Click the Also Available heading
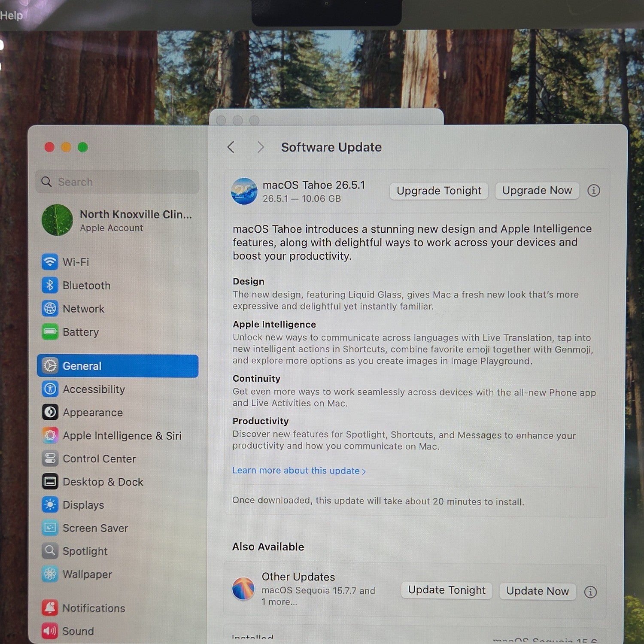The height and width of the screenshot is (644, 644). (x=268, y=547)
